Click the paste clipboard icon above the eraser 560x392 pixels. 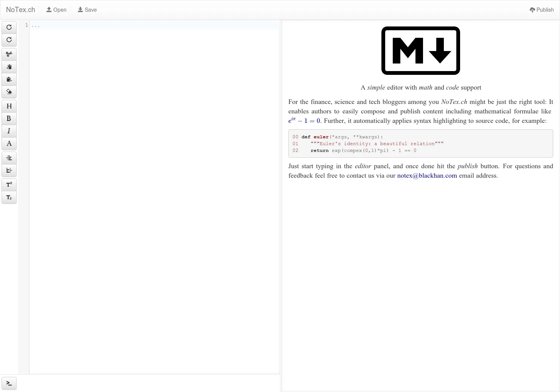(9, 79)
